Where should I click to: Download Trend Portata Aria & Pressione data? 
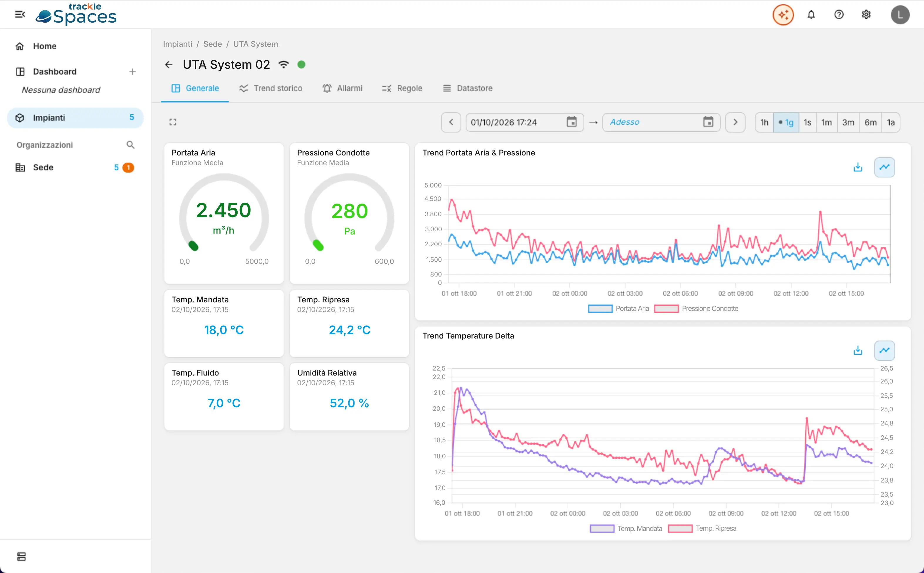point(858,167)
